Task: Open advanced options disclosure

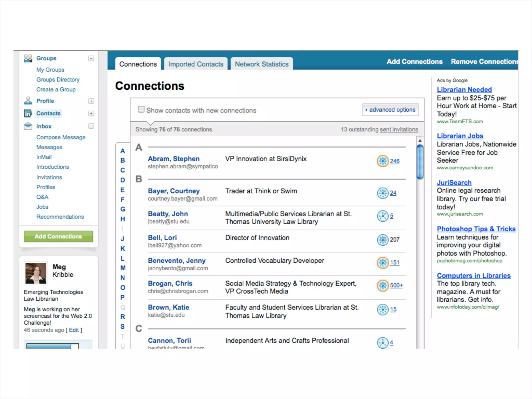Action: [390, 110]
